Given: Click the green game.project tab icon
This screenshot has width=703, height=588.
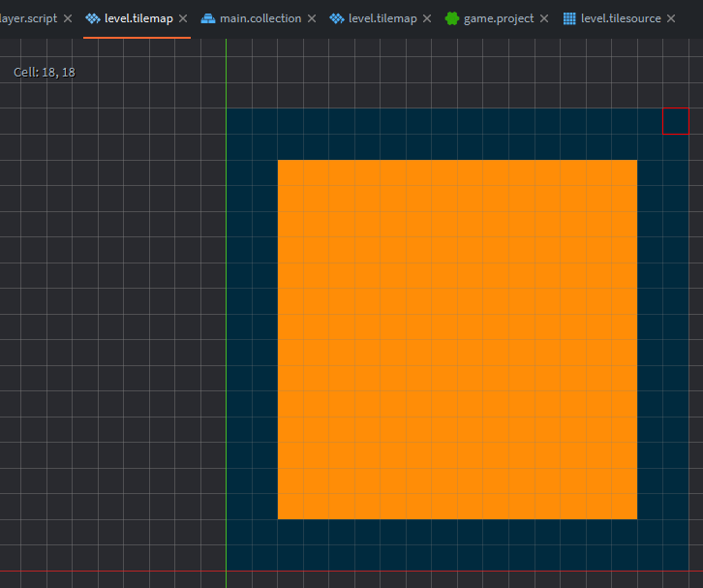Looking at the screenshot, I should coord(452,18).
